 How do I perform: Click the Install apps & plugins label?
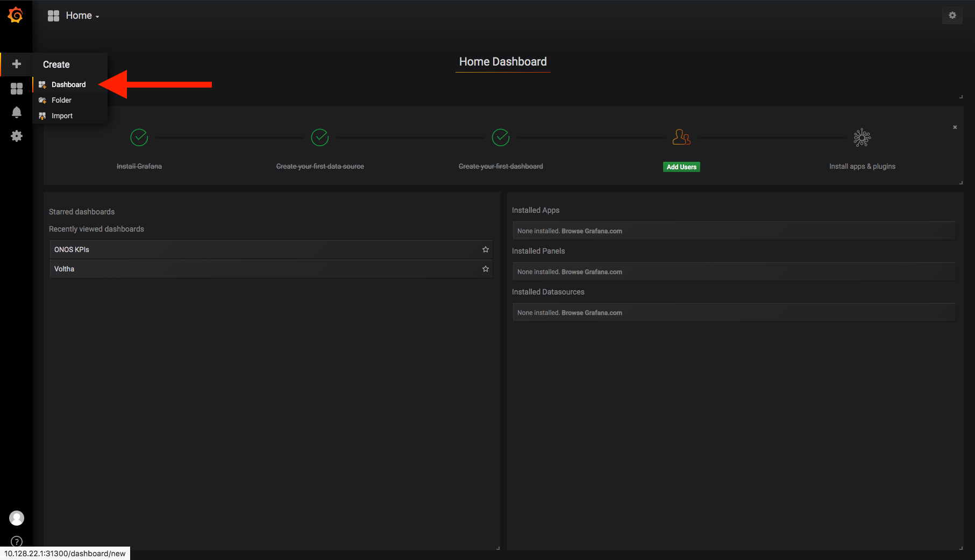point(862,167)
